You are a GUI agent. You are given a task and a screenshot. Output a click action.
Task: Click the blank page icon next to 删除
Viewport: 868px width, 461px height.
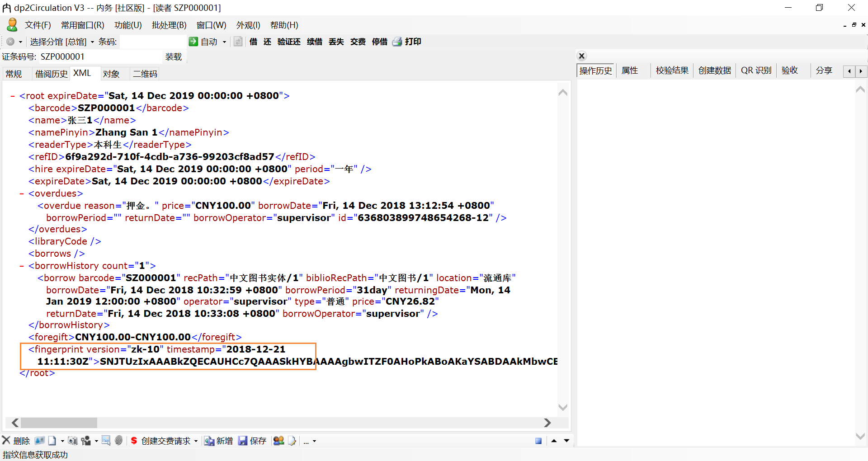[52, 441]
